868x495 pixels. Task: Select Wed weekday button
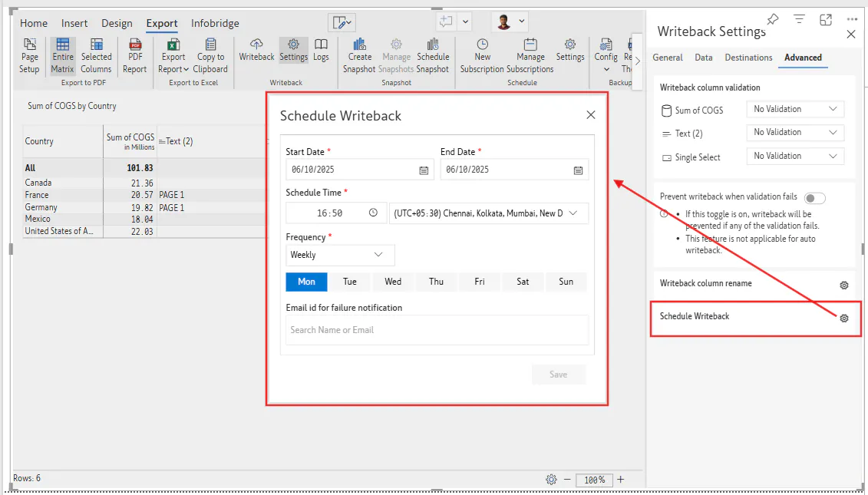click(393, 282)
